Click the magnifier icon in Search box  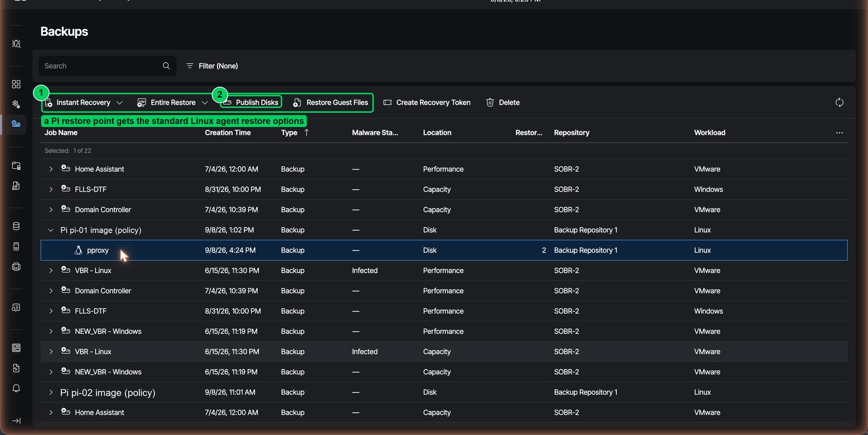pos(166,66)
